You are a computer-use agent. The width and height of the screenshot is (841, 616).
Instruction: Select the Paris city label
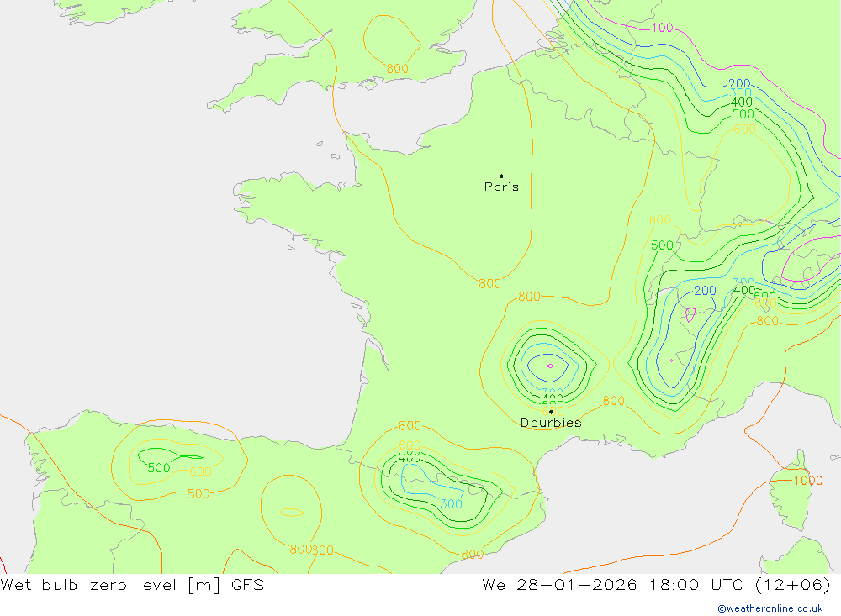pyautogui.click(x=501, y=187)
